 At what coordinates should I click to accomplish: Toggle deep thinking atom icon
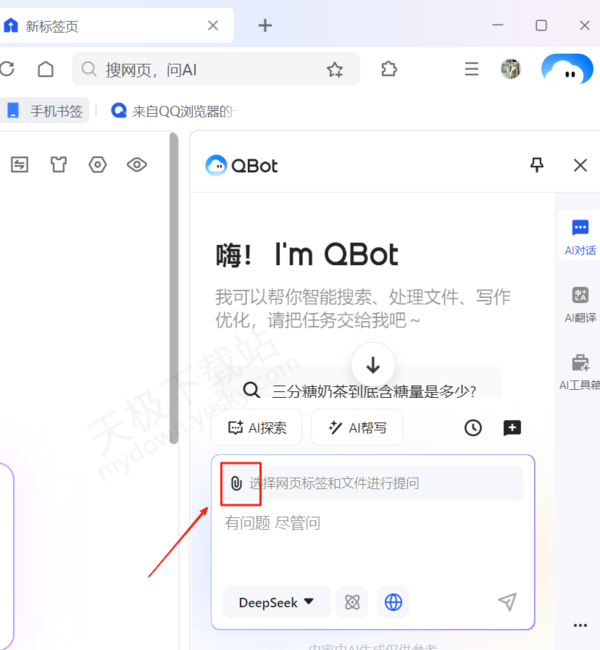(352, 602)
